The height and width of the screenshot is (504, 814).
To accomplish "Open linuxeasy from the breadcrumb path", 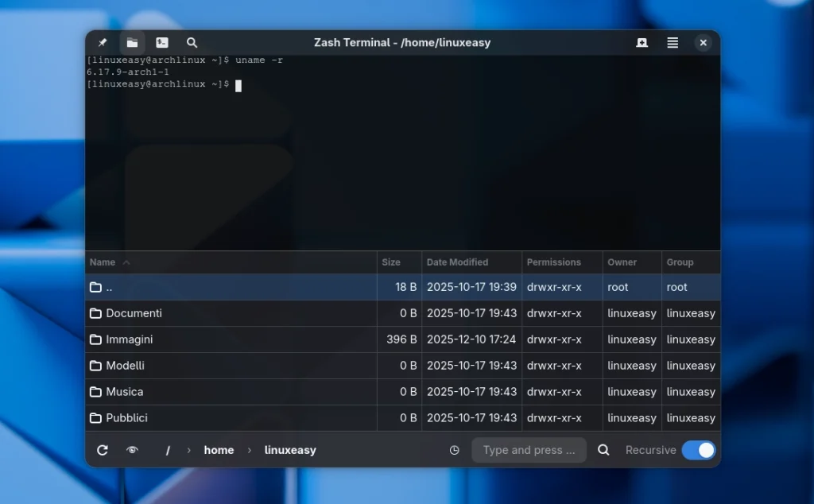I will tap(289, 450).
